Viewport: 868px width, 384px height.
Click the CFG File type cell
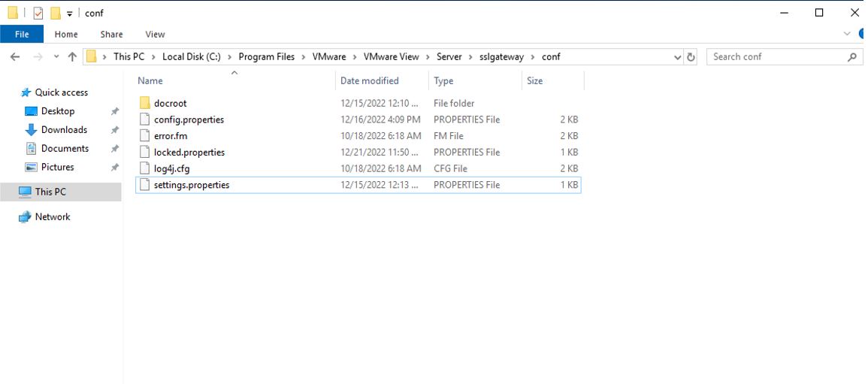[x=450, y=168]
